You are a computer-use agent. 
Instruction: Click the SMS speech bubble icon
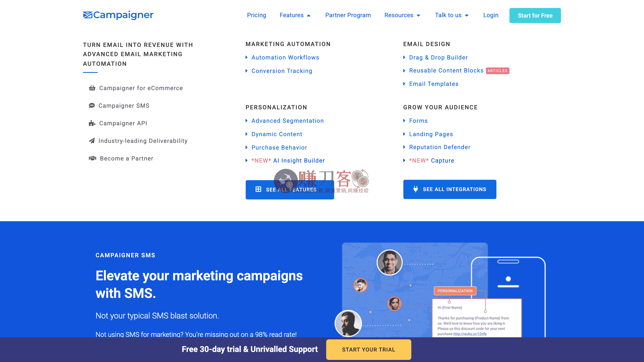92,105
